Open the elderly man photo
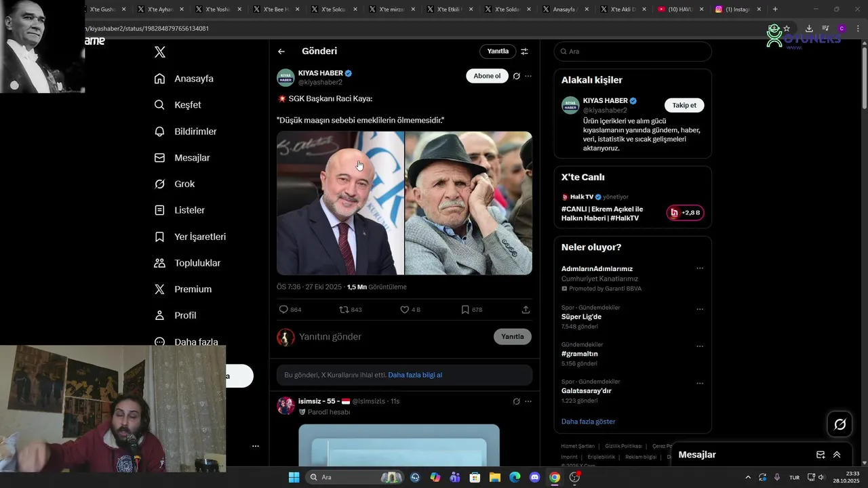 [x=469, y=203]
